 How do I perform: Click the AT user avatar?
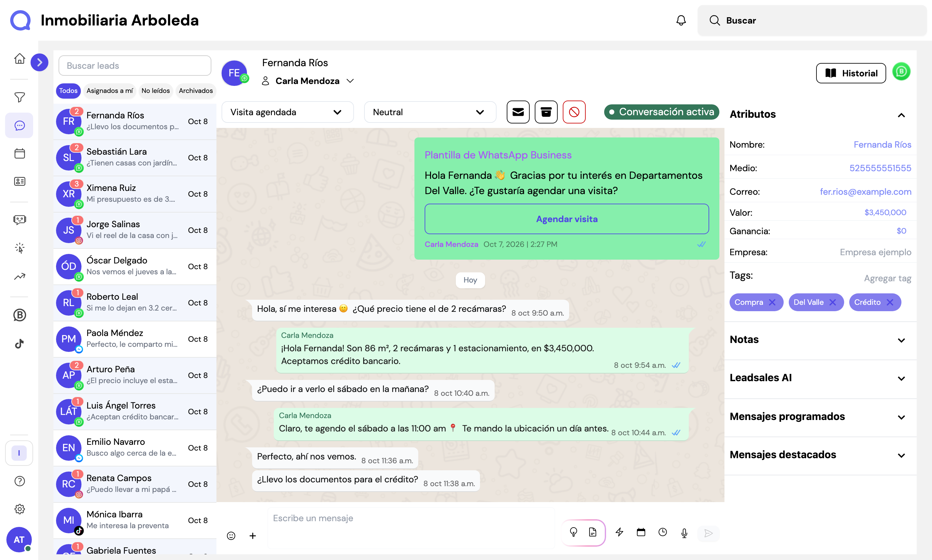19,540
